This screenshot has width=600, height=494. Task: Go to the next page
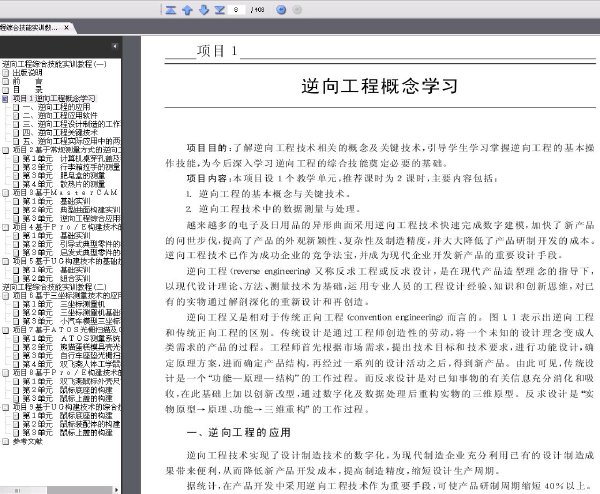coord(204,10)
